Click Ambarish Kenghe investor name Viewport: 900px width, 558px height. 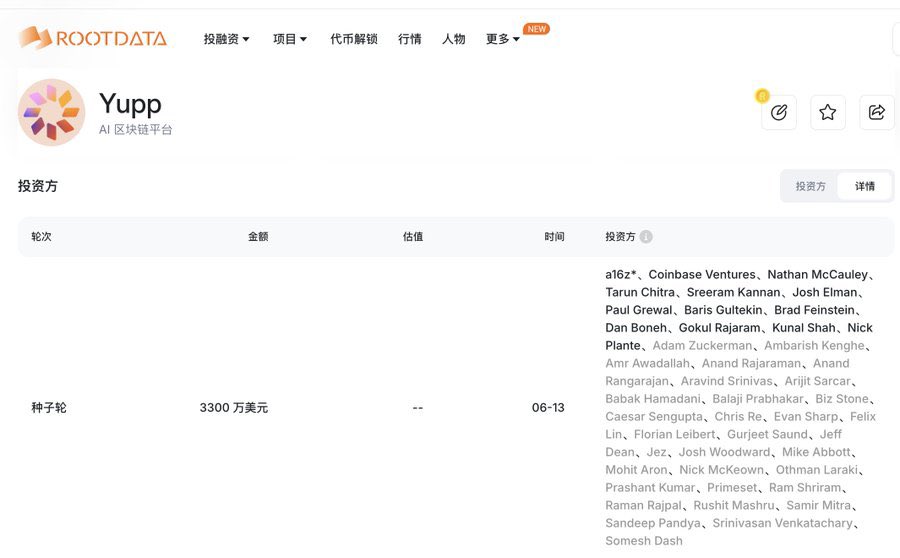pyautogui.click(x=814, y=346)
